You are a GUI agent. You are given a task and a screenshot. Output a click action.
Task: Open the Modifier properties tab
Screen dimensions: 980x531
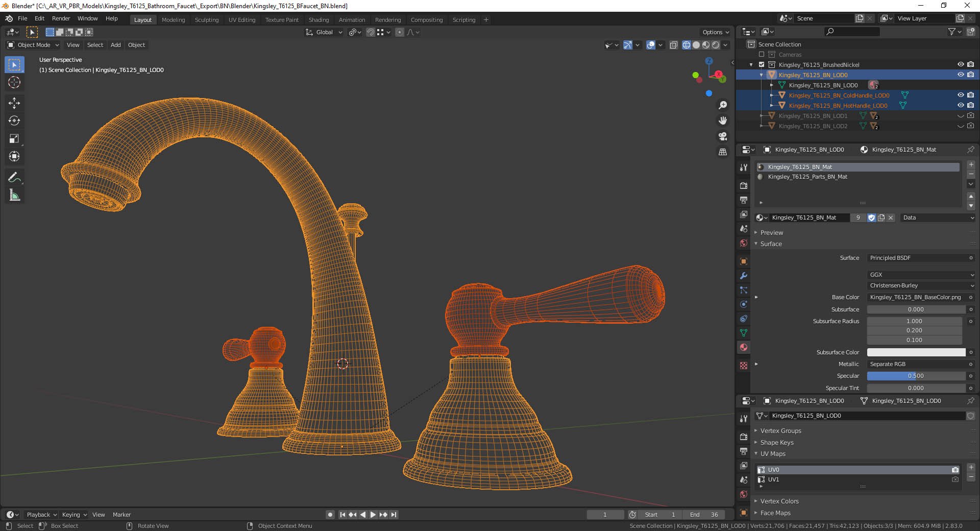pyautogui.click(x=744, y=276)
